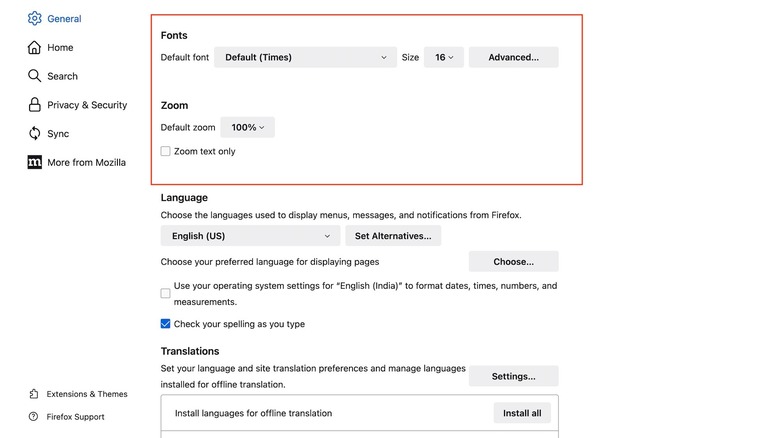The width and height of the screenshot is (780, 438).
Task: Click the Mozilla logo icon
Action: [x=35, y=162]
